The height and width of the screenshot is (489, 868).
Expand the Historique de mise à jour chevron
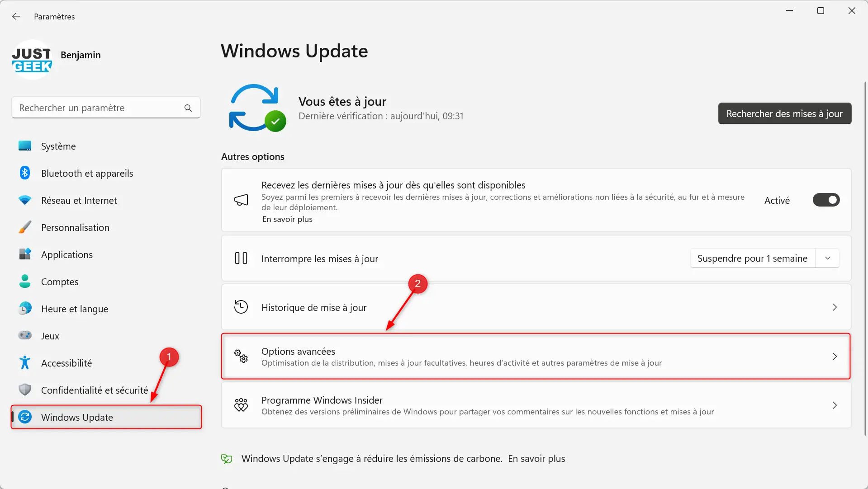pos(835,307)
